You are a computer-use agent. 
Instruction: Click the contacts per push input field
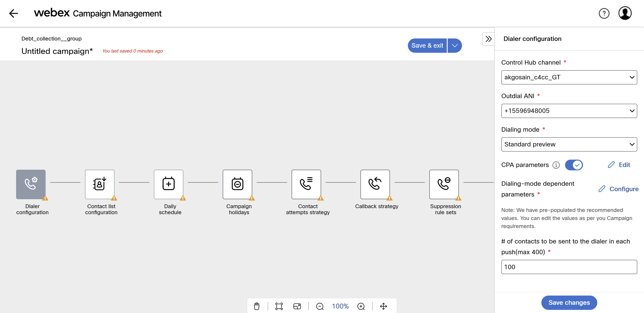569,267
